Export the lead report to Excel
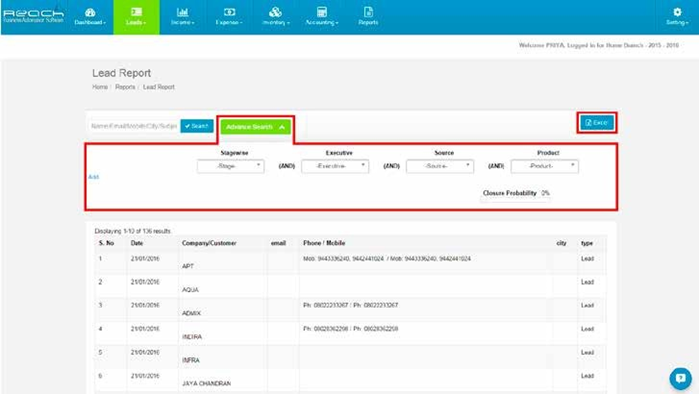The image size is (699, 394). pos(597,123)
